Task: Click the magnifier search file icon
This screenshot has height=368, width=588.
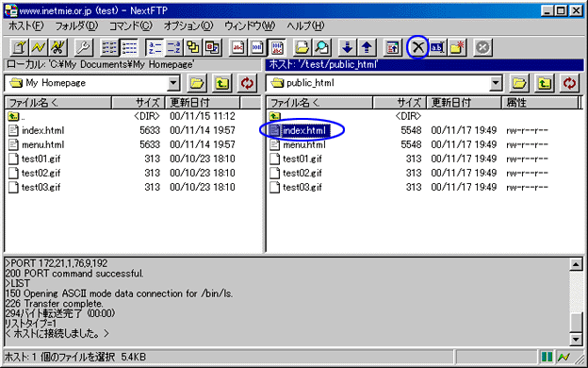Action: click(322, 47)
